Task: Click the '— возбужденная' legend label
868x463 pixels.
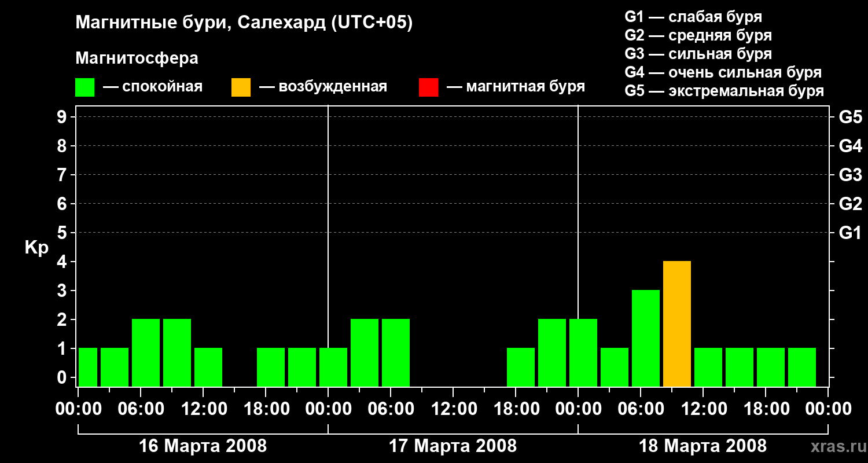Action: click(x=323, y=87)
